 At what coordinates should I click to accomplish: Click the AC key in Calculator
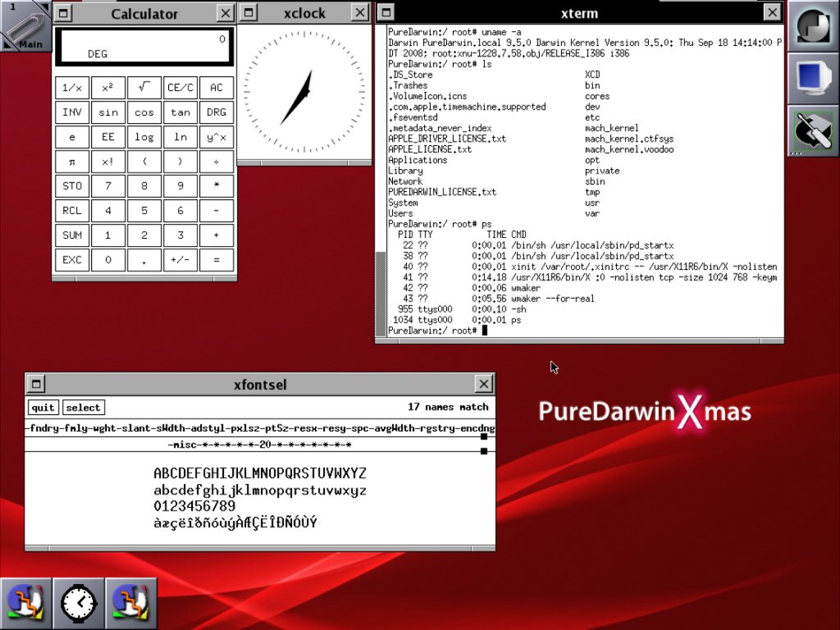[x=217, y=87]
